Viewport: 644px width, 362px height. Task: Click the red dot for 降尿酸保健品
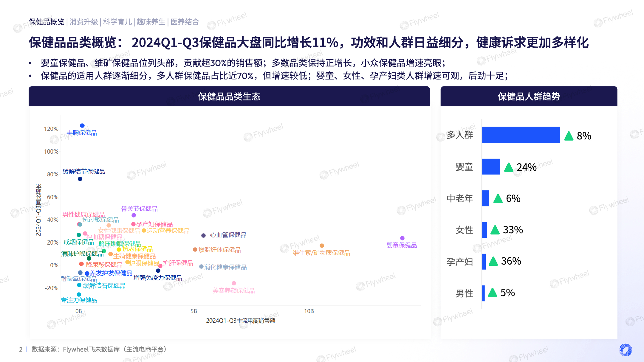point(81,264)
